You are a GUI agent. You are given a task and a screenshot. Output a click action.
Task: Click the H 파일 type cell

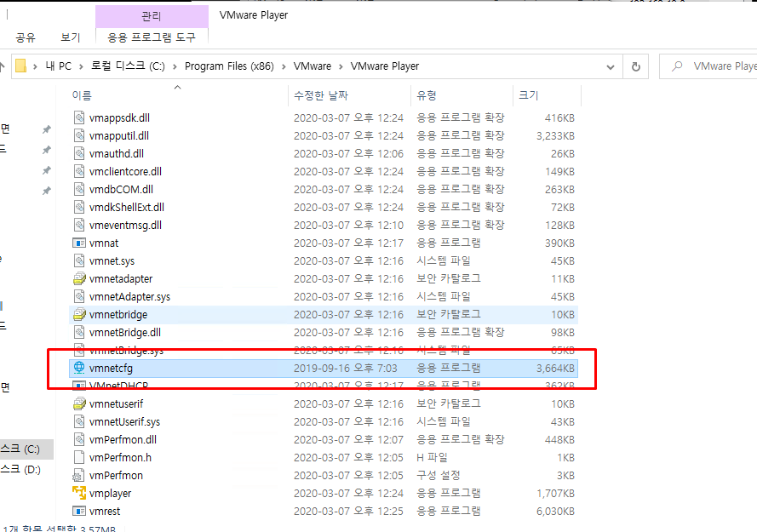tap(432, 458)
